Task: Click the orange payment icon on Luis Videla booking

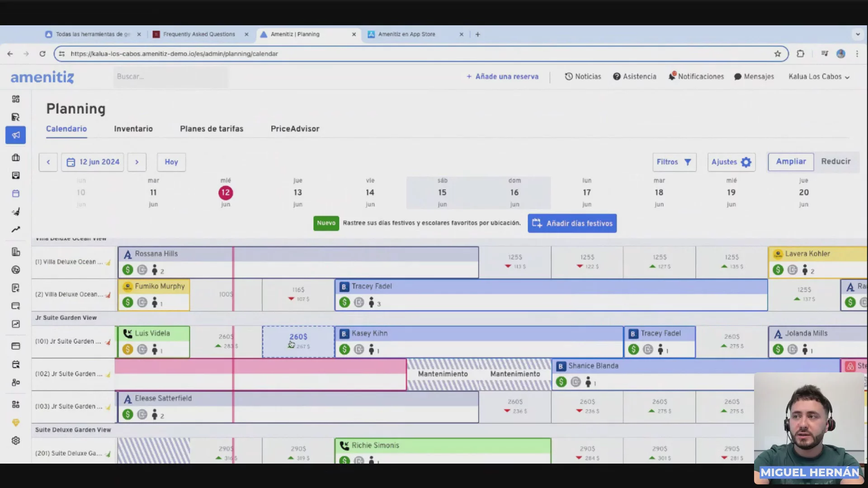Action: coord(127,349)
